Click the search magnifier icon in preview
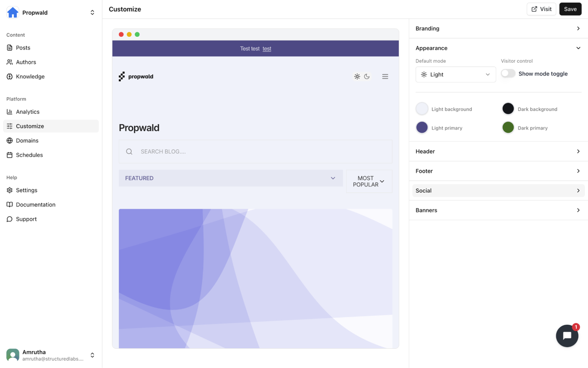Screen dimensions: 588x368 click(129, 152)
